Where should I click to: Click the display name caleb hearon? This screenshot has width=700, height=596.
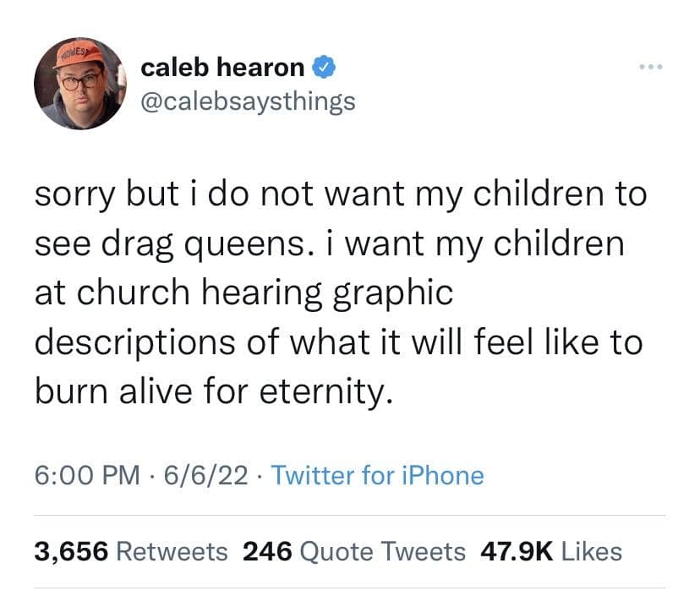pyautogui.click(x=222, y=66)
